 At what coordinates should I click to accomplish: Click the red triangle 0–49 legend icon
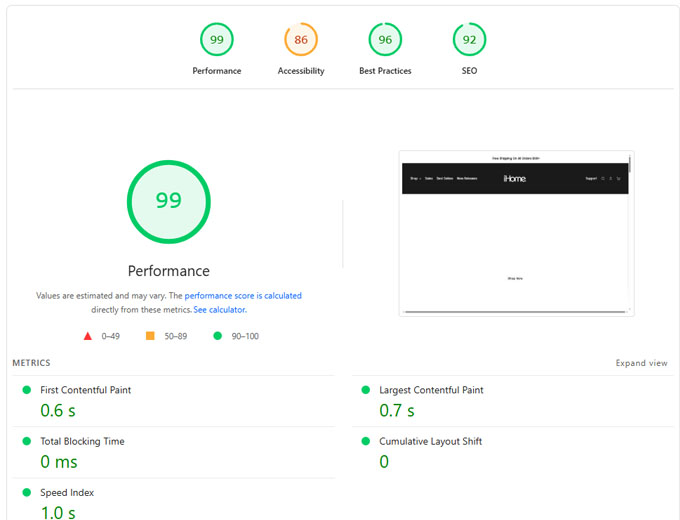click(88, 336)
